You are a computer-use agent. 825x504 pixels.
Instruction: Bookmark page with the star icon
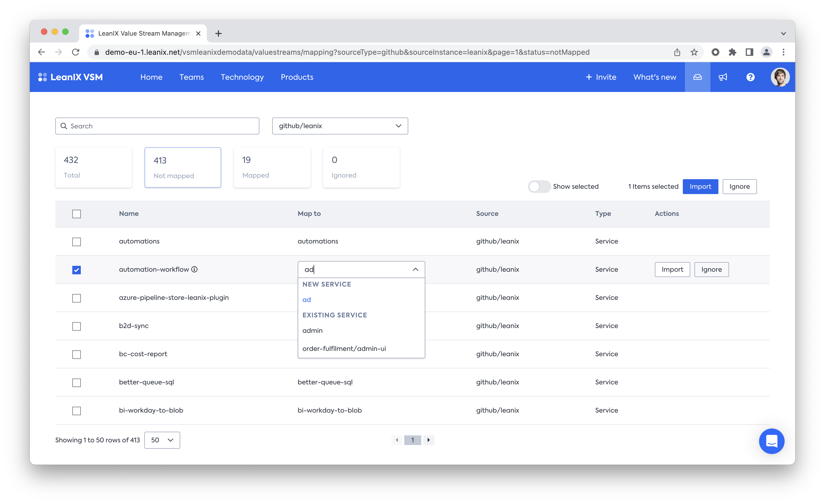tap(694, 52)
